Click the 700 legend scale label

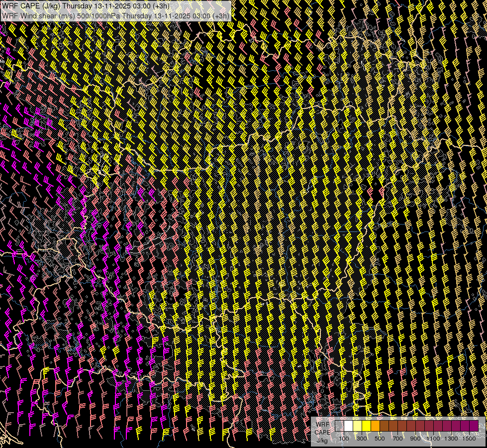397,439
